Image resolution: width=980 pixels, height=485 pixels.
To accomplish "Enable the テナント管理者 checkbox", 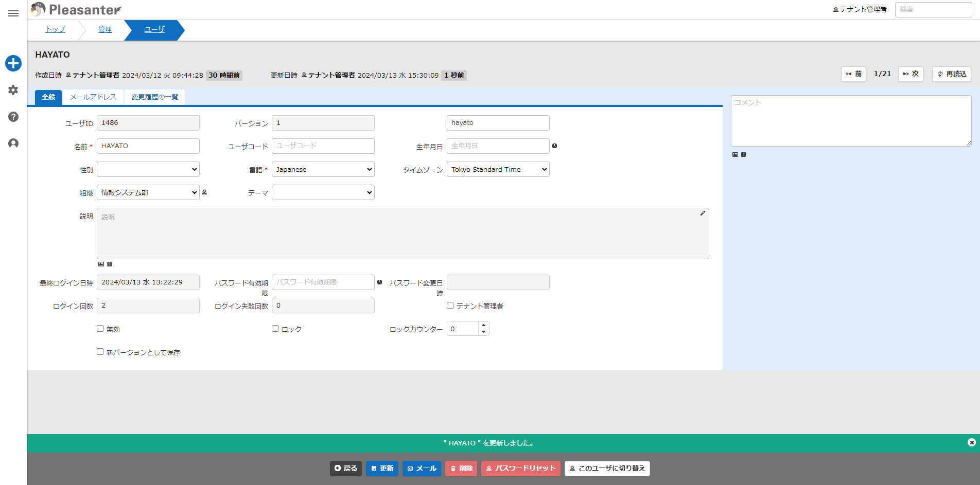I will [x=450, y=306].
